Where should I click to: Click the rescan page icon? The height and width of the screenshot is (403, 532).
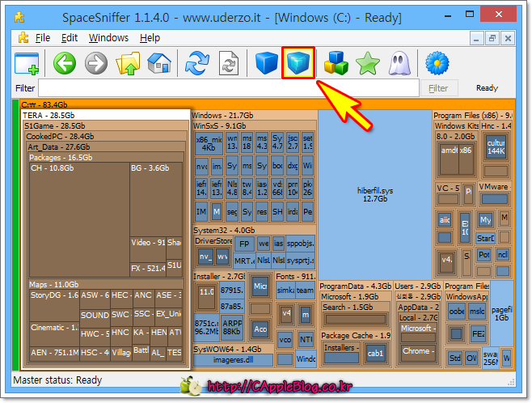point(229,63)
